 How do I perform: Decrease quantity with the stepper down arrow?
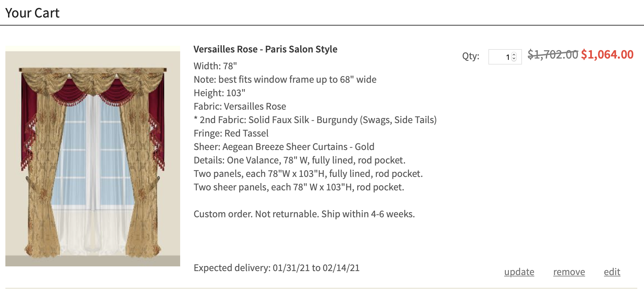514,59
